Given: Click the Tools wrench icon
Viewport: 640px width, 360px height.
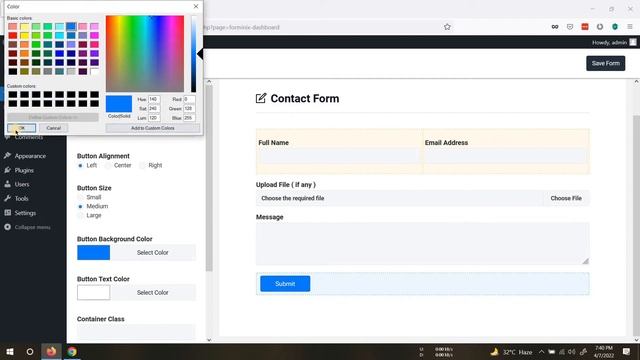Looking at the screenshot, I should [x=7, y=198].
